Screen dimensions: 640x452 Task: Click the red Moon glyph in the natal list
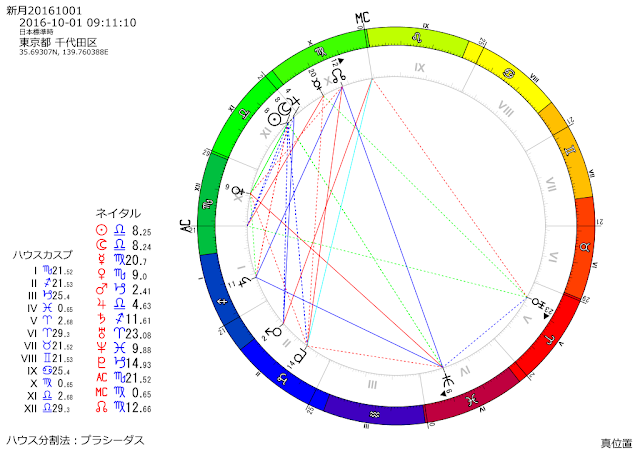(x=101, y=245)
